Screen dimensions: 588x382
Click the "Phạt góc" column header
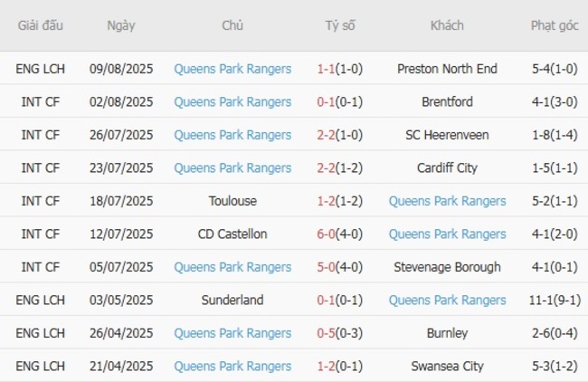point(555,26)
